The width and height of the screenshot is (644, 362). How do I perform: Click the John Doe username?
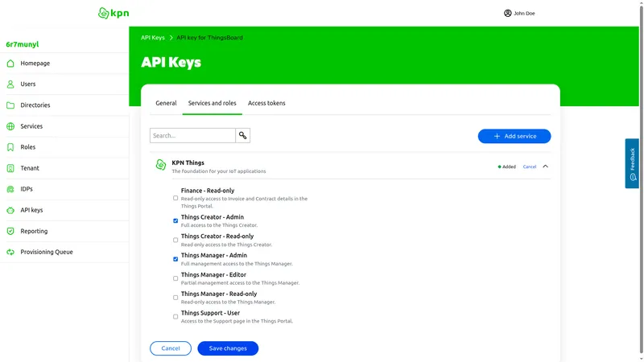tap(524, 14)
